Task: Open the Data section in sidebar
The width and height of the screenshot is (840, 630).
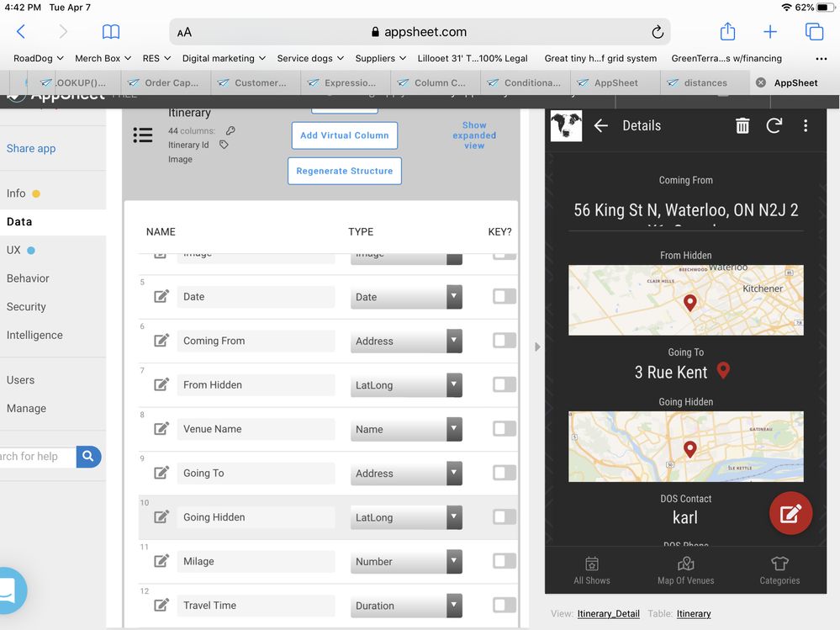Action: (x=53, y=222)
